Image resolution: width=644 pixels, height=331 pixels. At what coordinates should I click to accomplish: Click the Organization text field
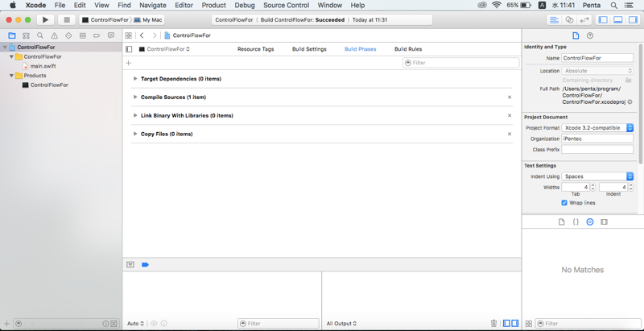(x=597, y=139)
